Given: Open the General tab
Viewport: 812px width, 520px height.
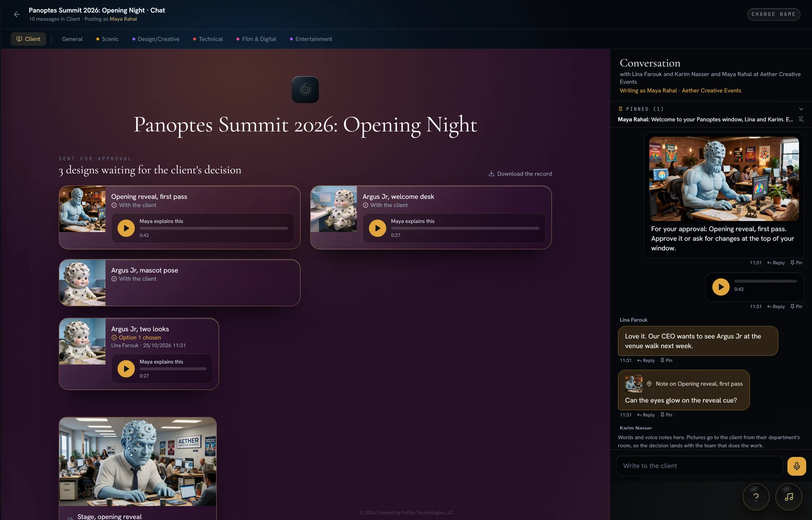Looking at the screenshot, I should (x=72, y=39).
